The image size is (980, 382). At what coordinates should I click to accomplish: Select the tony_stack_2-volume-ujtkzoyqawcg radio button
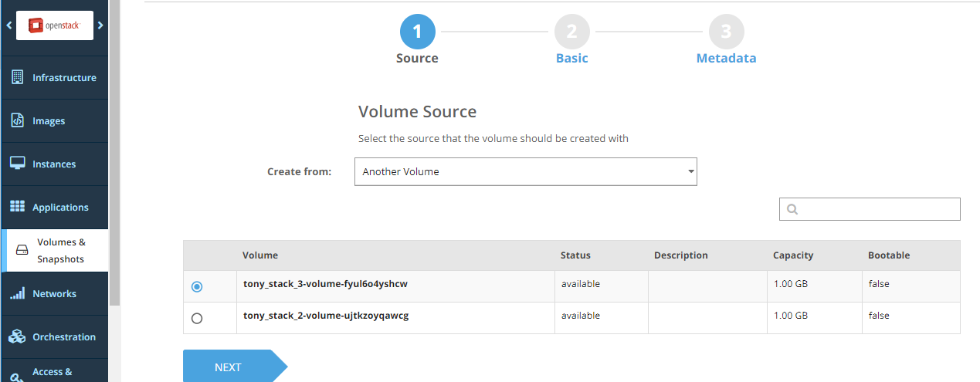197,318
